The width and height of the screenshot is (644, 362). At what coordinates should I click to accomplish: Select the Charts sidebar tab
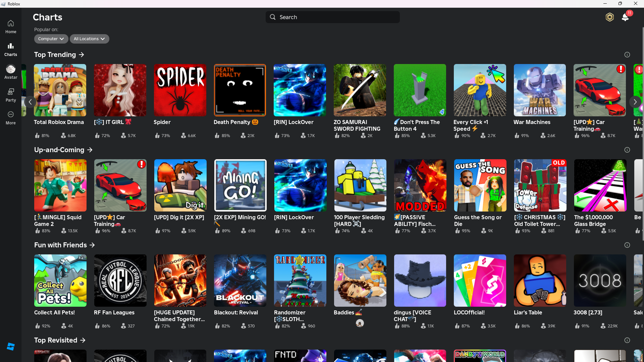[11, 49]
